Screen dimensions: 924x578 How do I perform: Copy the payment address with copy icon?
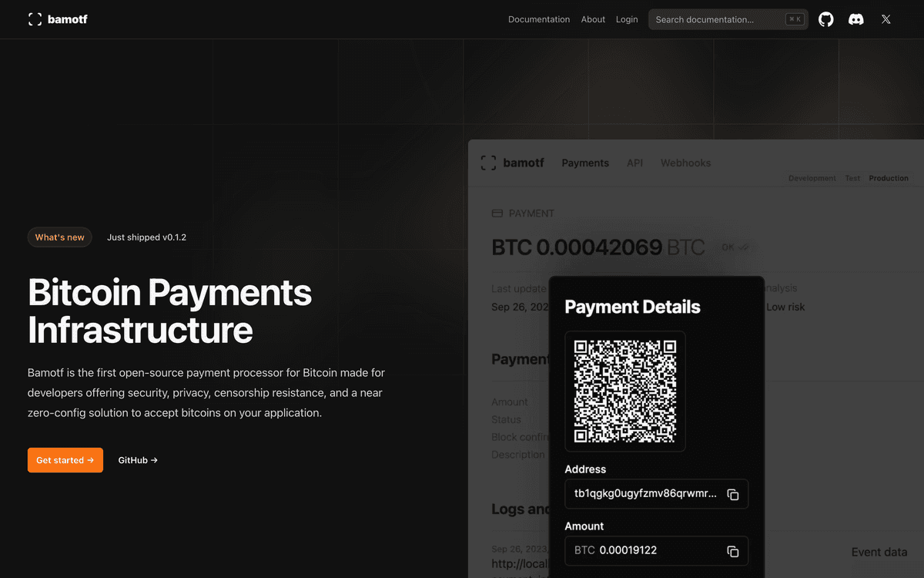pos(733,494)
